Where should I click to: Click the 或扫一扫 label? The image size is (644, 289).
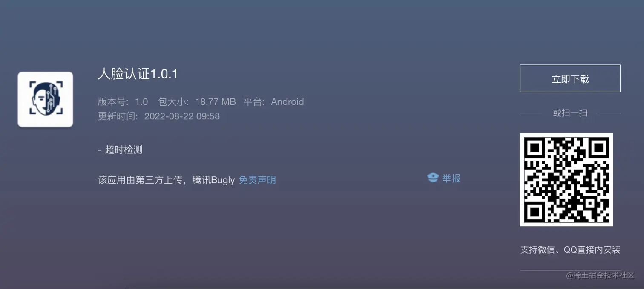click(570, 113)
